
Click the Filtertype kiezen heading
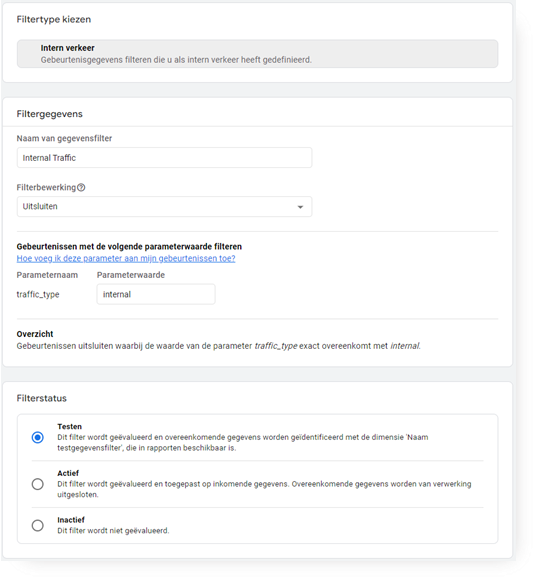click(54, 19)
